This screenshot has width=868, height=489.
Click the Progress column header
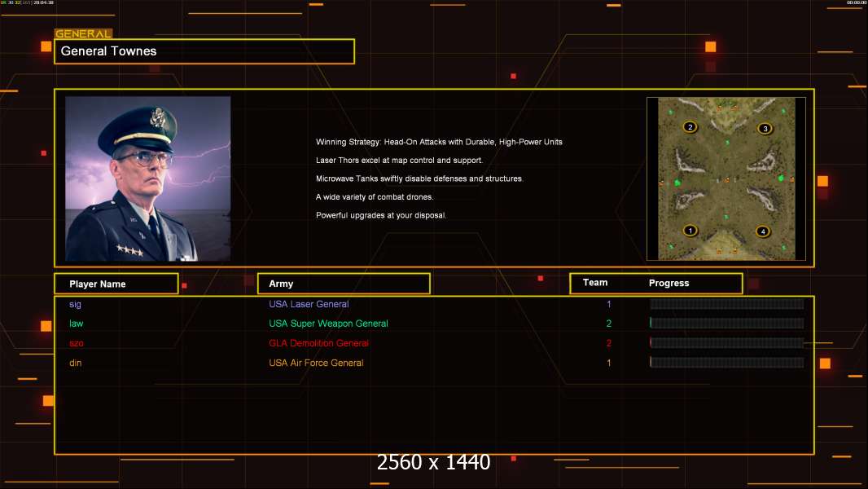(x=669, y=283)
